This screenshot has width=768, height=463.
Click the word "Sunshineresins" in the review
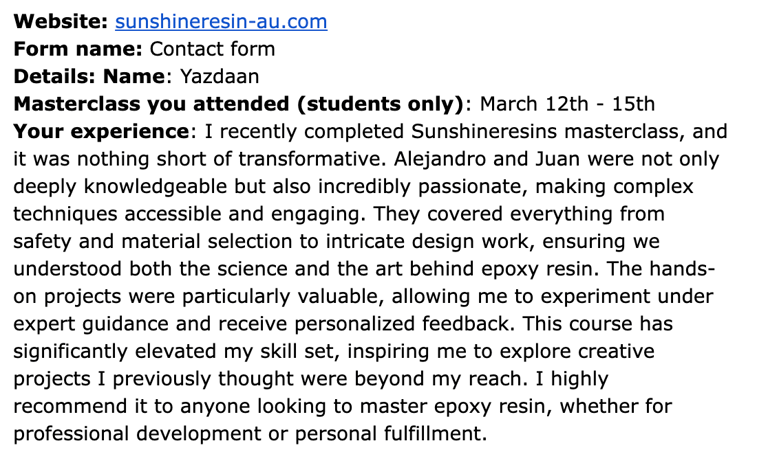pyautogui.click(x=484, y=131)
